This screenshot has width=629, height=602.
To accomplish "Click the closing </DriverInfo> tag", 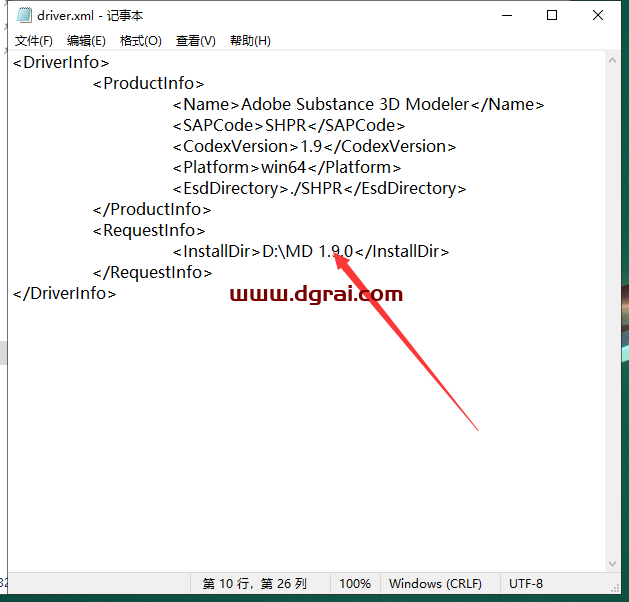I will coord(65,293).
